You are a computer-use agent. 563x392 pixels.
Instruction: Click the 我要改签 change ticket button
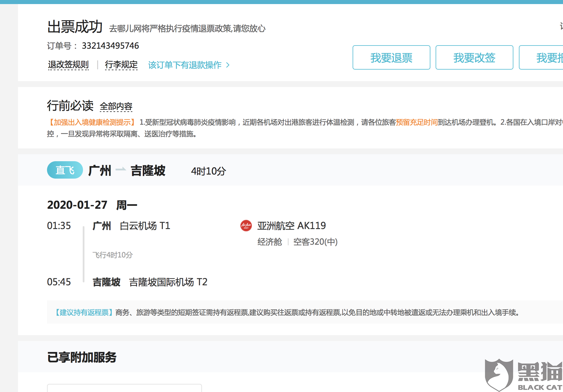point(474,58)
